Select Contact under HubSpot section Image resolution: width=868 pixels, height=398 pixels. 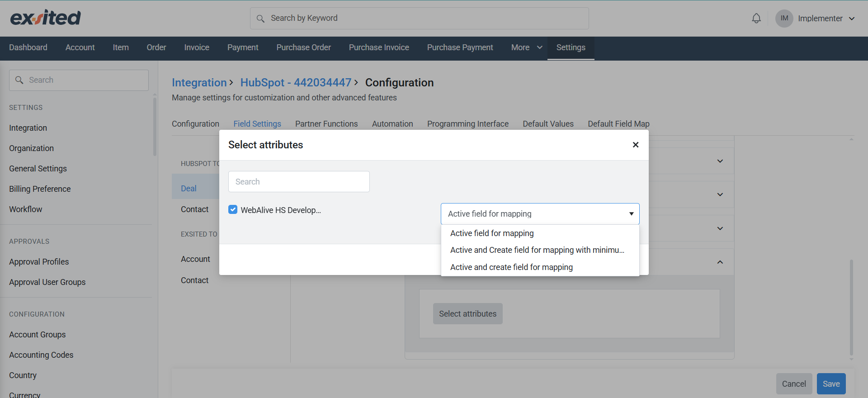(195, 209)
